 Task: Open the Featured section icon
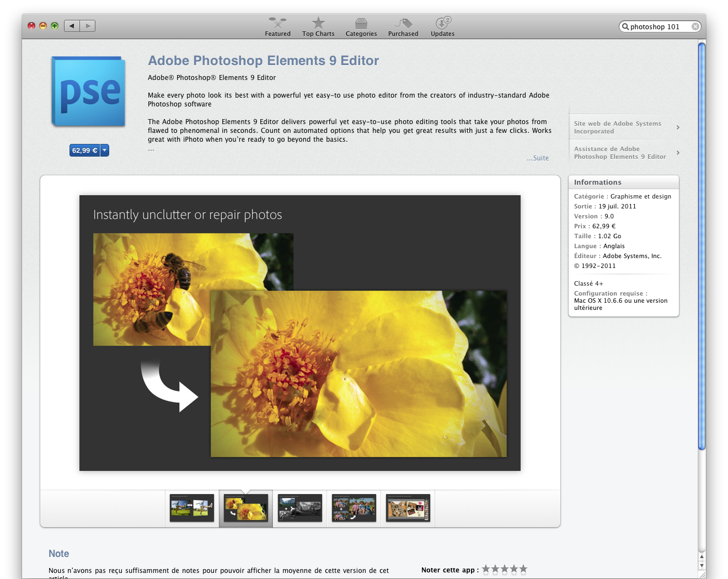click(277, 23)
